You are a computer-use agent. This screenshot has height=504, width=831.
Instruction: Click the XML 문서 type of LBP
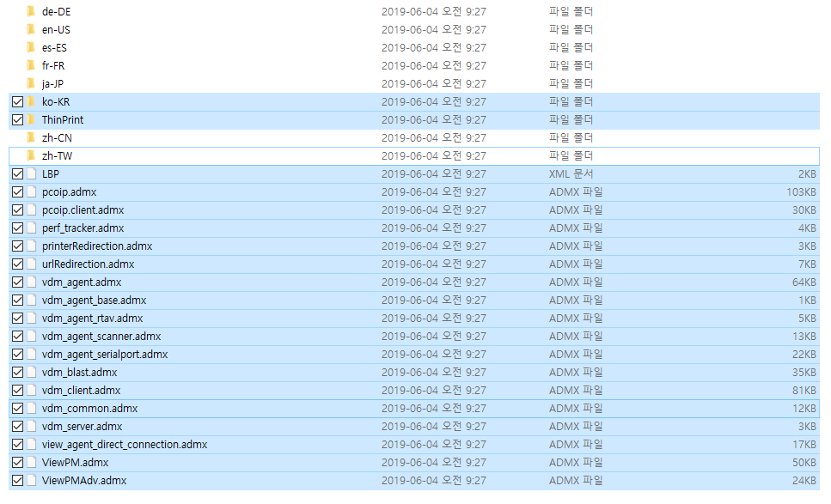click(571, 173)
